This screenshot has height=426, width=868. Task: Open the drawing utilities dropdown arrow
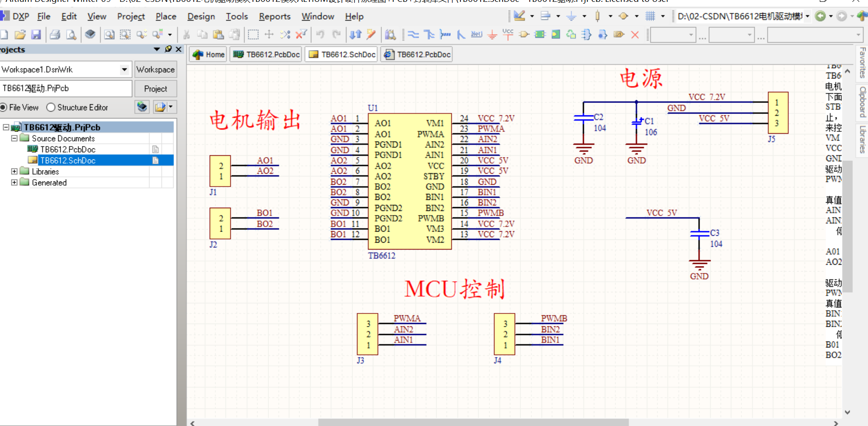pos(532,16)
